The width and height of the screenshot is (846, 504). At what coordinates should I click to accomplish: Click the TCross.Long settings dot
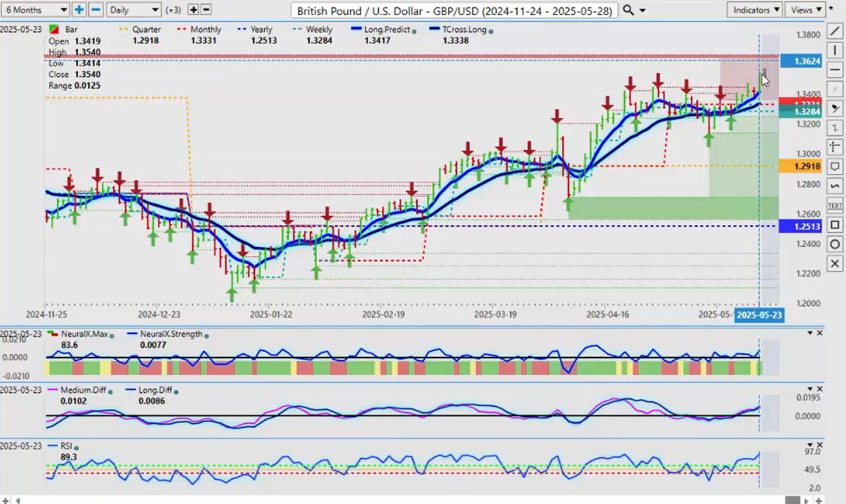pyautogui.click(x=490, y=31)
